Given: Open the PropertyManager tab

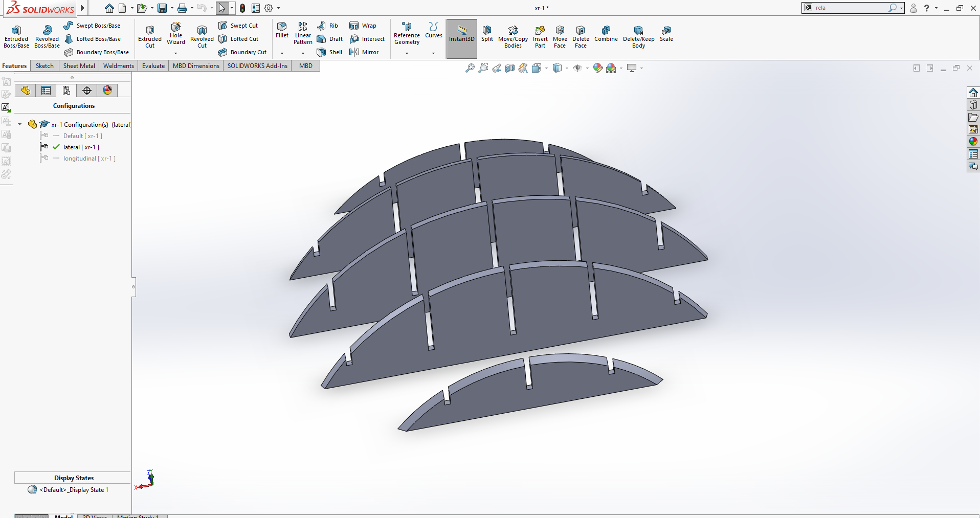Looking at the screenshot, I should [46, 91].
